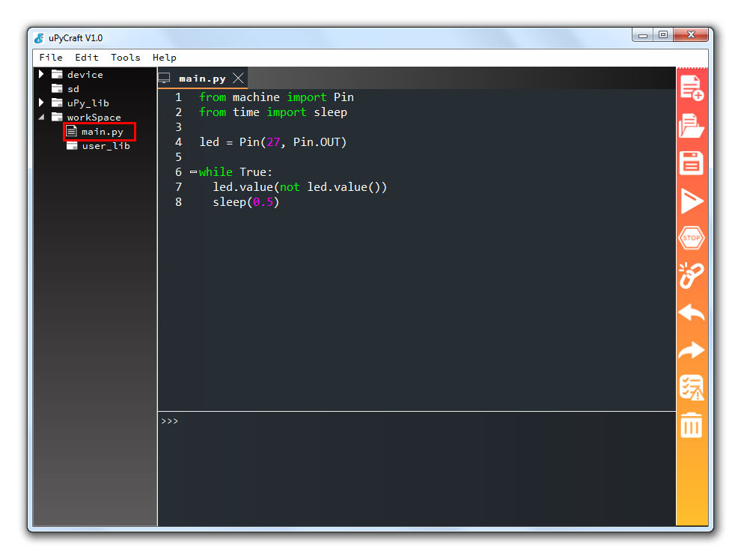Select the sd entry in tree
Viewport: 741px width, 560px height.
73,89
